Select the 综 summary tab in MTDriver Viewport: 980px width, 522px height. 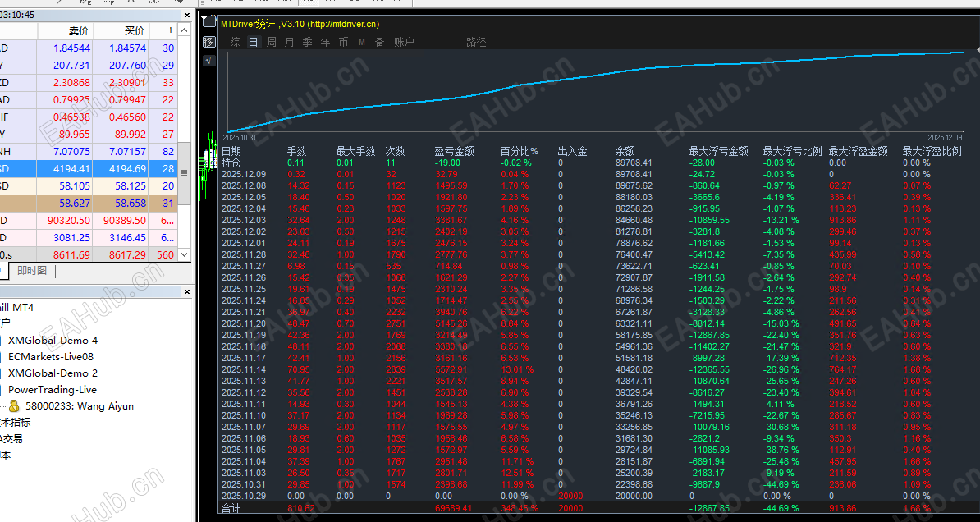click(x=235, y=42)
